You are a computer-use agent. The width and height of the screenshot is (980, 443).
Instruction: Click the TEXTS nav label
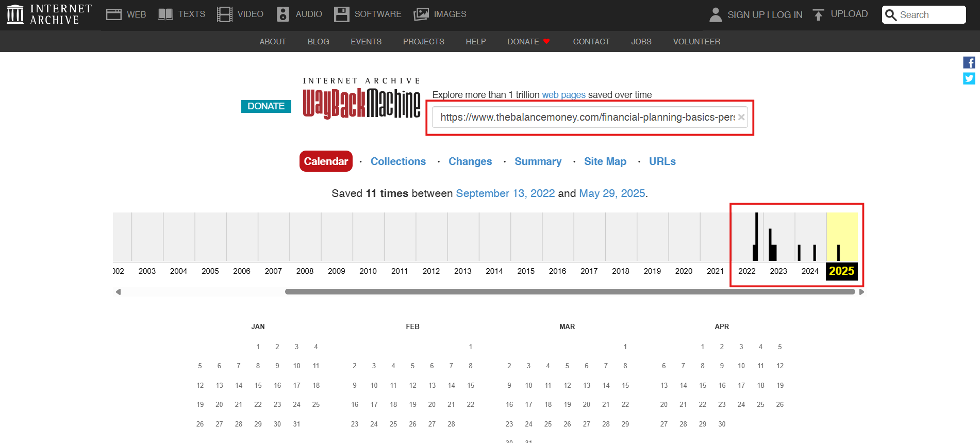192,14
